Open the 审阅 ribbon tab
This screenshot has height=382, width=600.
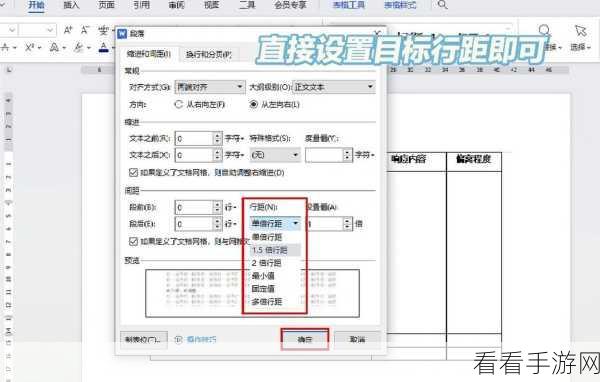click(x=176, y=5)
